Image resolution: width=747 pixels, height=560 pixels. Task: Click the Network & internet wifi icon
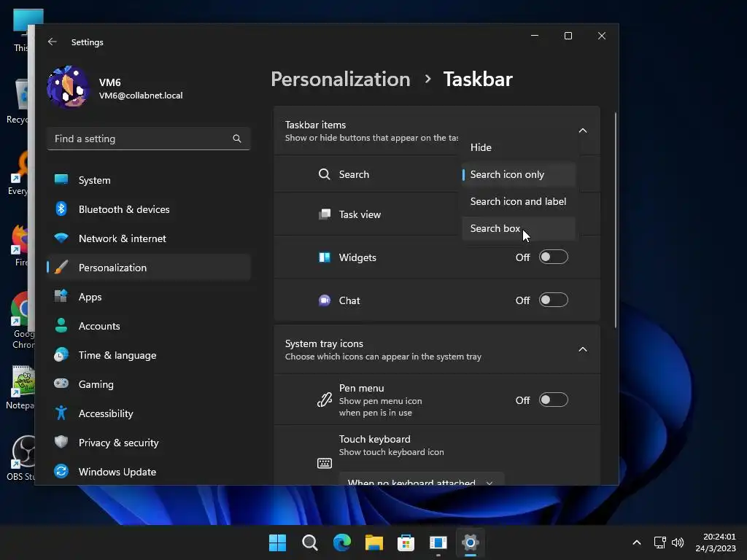coord(61,238)
